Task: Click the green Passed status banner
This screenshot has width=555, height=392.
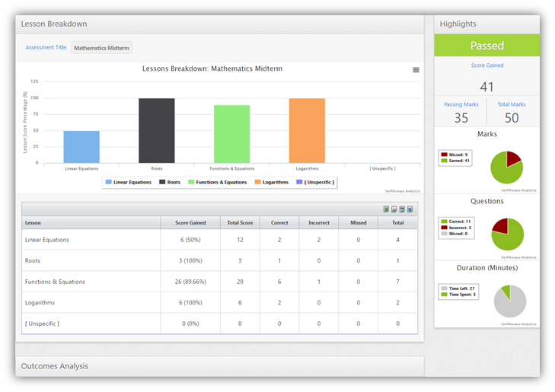Action: 486,46
